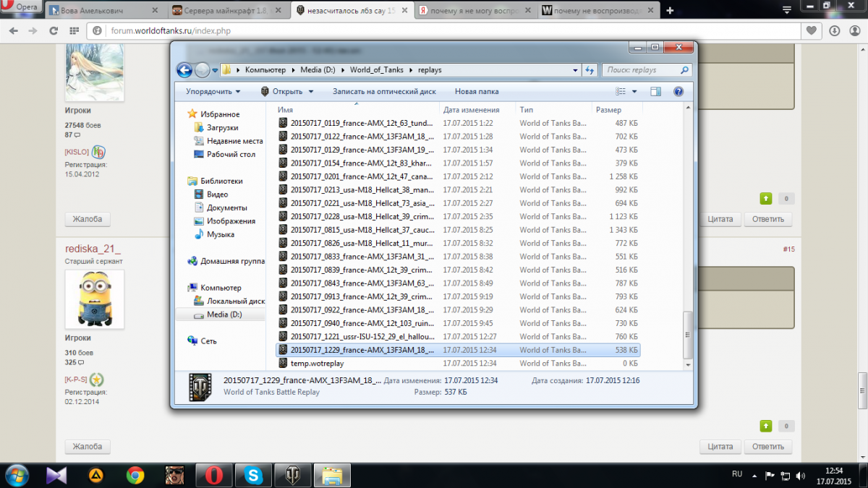868x488 pixels.
Task: Open the Explorer help question mark icon
Action: point(678,92)
